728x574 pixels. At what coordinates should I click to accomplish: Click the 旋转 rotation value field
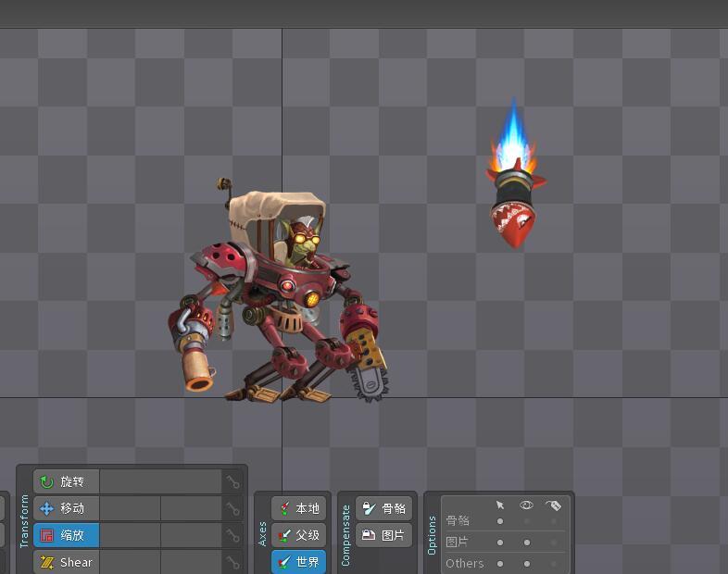click(160, 481)
